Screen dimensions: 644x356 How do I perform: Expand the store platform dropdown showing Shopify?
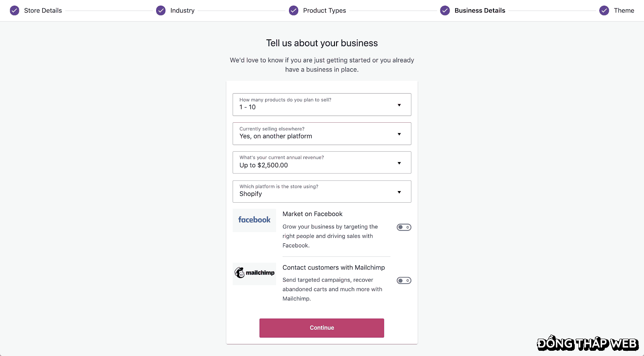coord(322,191)
